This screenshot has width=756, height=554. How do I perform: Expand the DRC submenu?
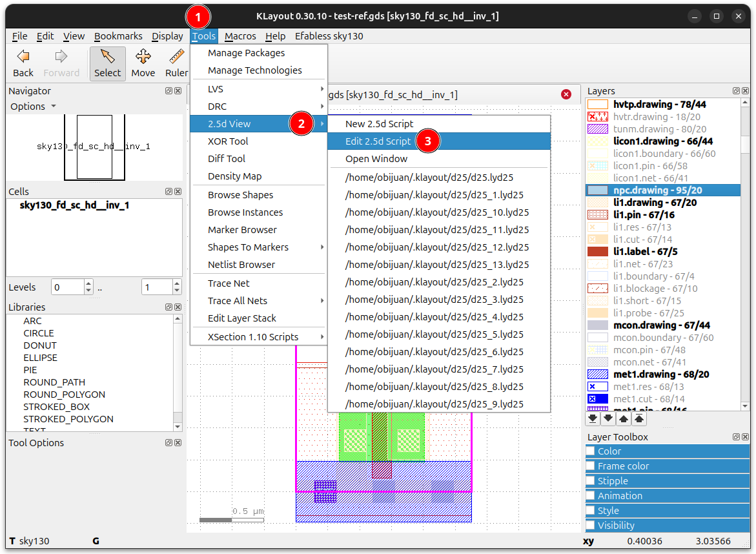pyautogui.click(x=259, y=107)
